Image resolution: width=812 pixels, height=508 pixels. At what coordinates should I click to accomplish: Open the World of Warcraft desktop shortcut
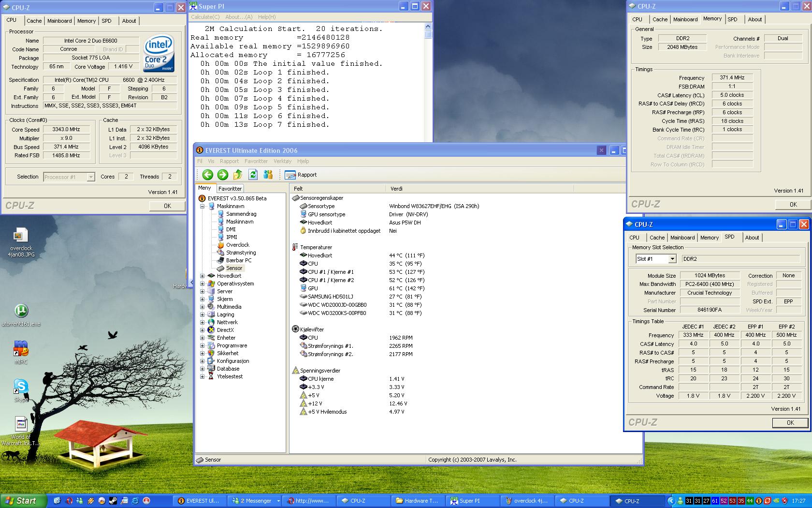pos(21,431)
